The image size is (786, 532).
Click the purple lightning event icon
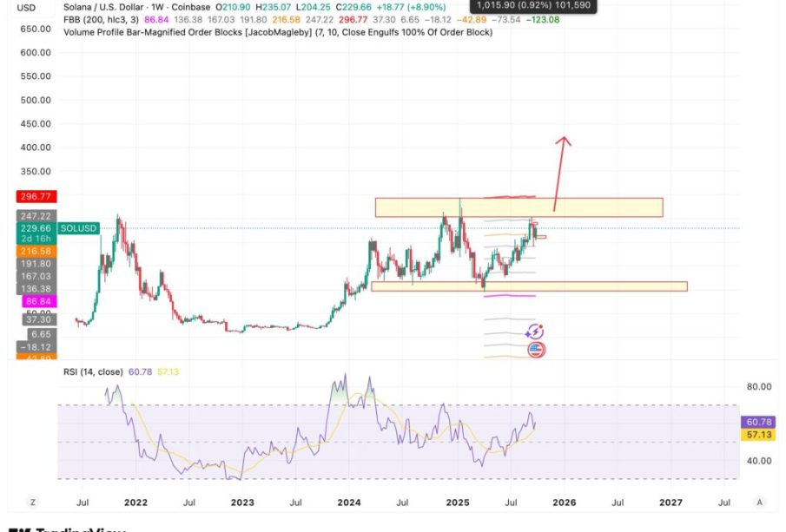point(535,332)
